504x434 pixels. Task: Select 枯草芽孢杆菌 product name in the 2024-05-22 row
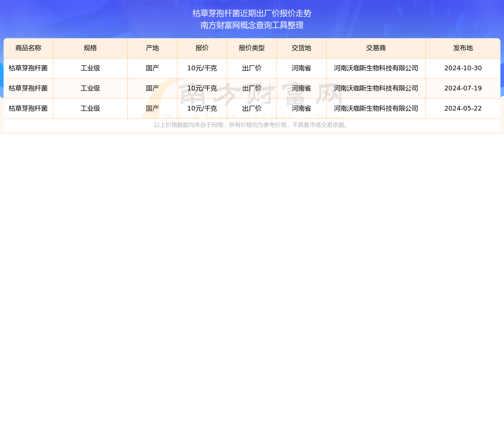(28, 109)
